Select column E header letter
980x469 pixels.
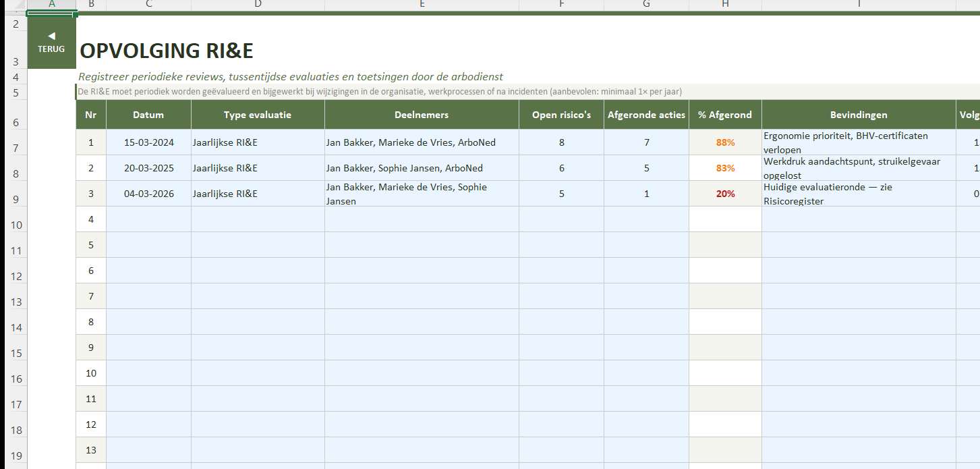click(x=422, y=4)
